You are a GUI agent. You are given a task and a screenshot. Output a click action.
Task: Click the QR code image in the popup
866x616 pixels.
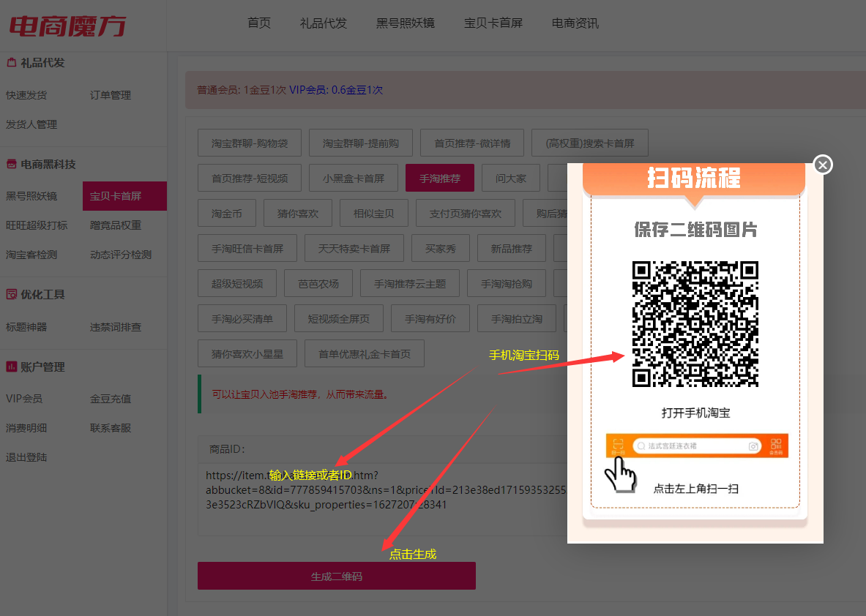[695, 324]
